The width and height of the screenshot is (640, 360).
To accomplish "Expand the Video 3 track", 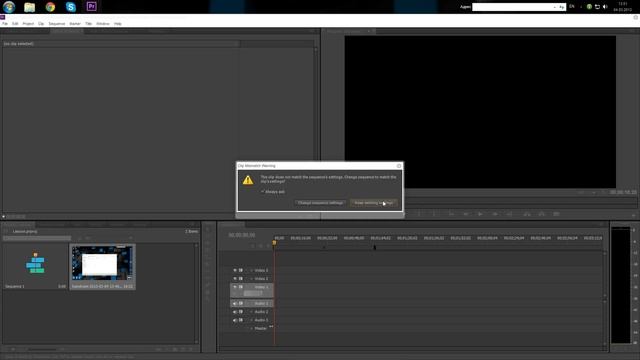I will click(x=251, y=270).
